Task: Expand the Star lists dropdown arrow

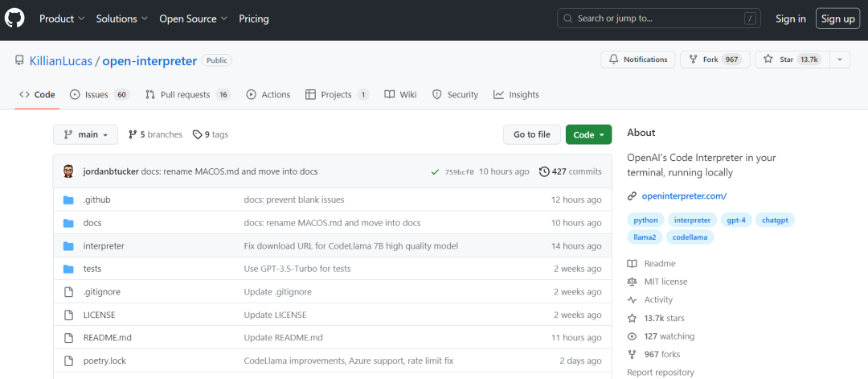Action: coord(839,60)
